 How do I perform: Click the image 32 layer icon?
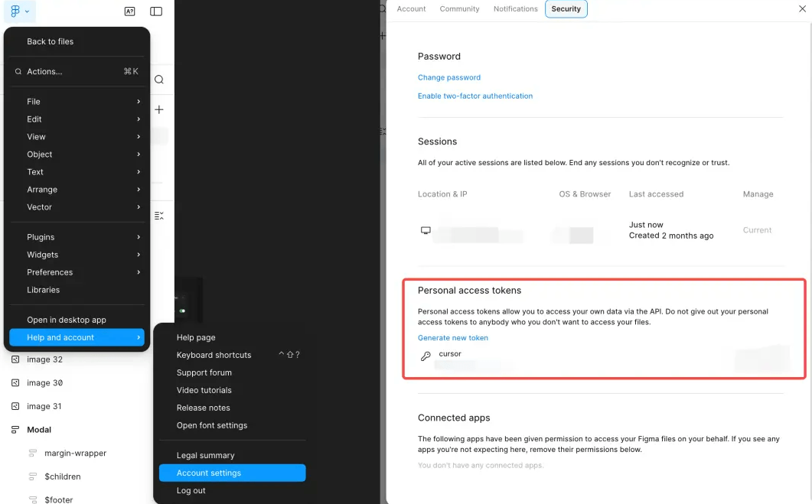[x=15, y=359]
